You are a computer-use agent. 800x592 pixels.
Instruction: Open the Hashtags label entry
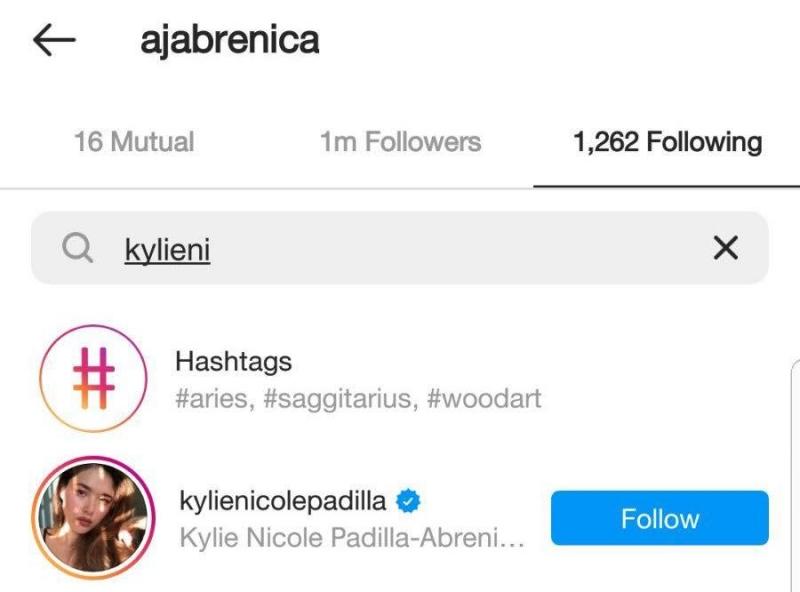234,361
